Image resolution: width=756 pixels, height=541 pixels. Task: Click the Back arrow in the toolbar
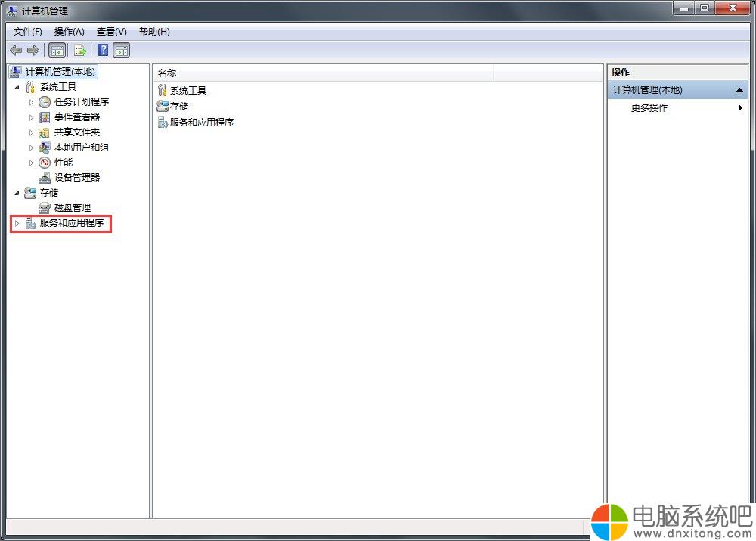15,51
